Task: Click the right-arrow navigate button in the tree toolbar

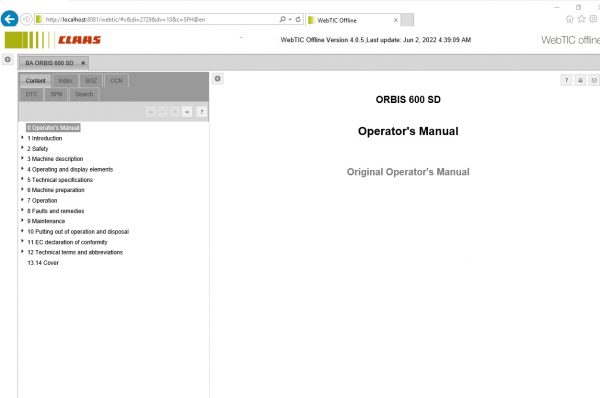Action: pos(187,112)
